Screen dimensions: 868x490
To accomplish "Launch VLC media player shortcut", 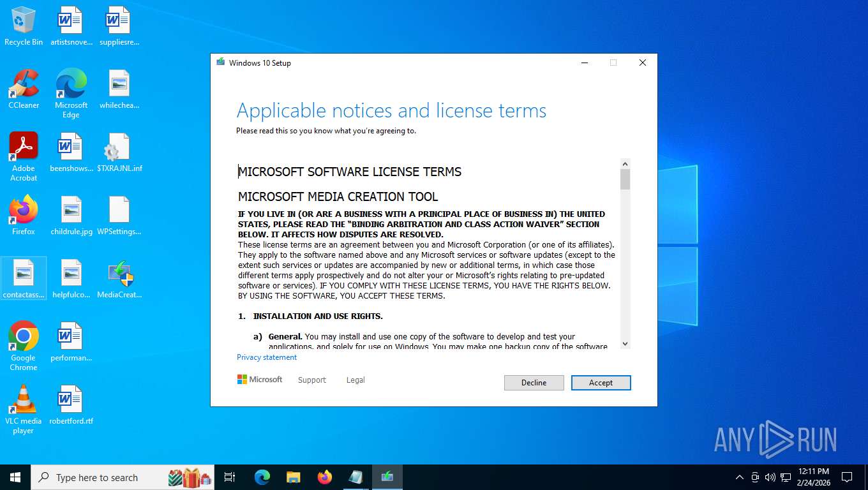I will tap(24, 409).
